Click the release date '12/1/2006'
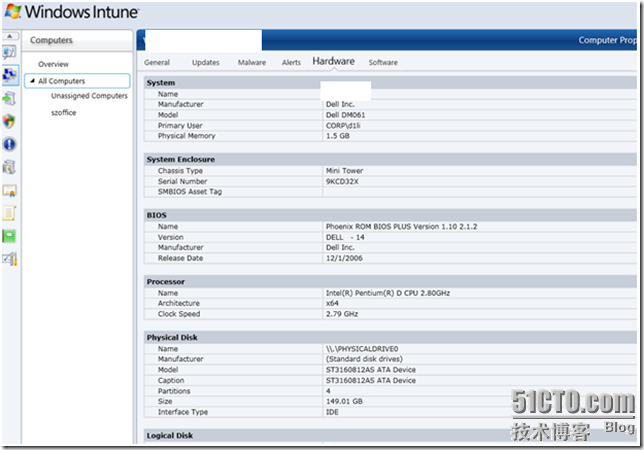 click(344, 258)
